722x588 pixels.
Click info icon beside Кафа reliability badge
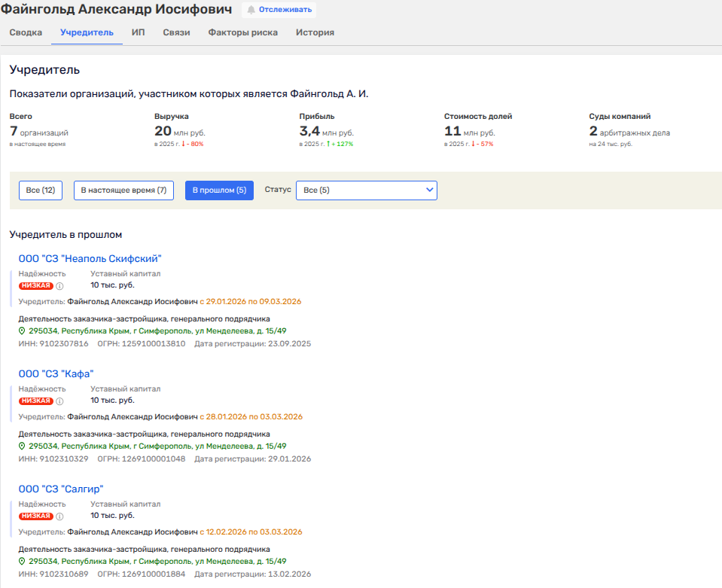coord(60,401)
